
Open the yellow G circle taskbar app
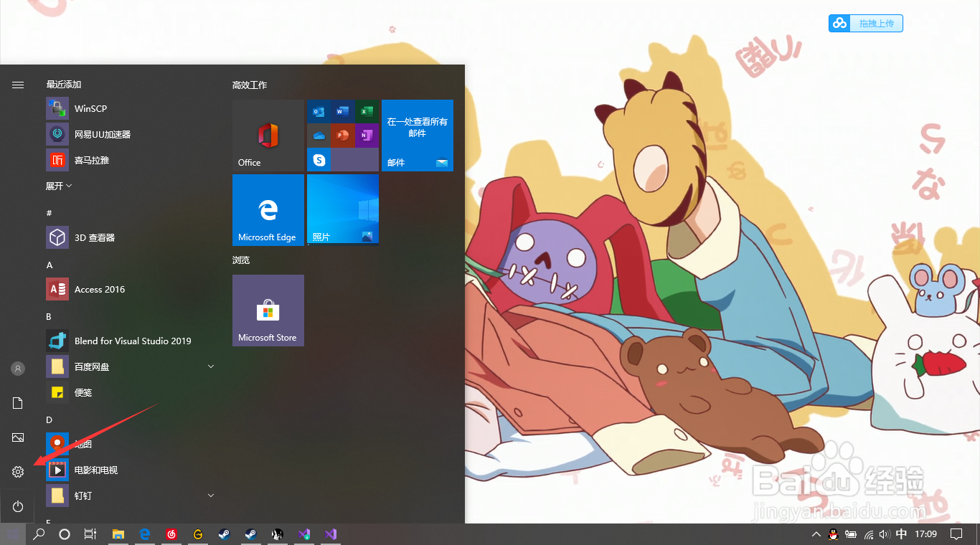[198, 534]
